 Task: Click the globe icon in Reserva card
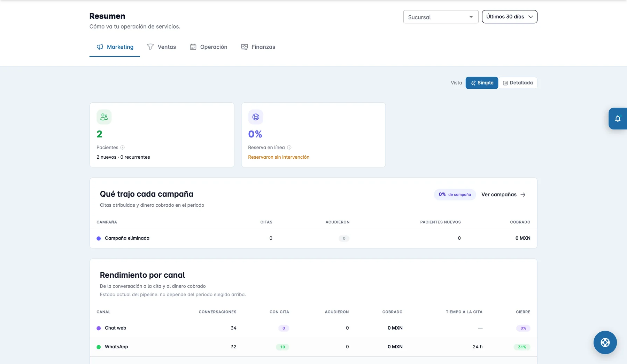click(256, 117)
